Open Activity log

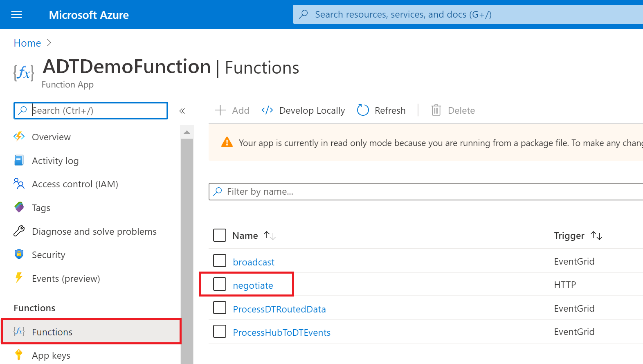tap(55, 161)
